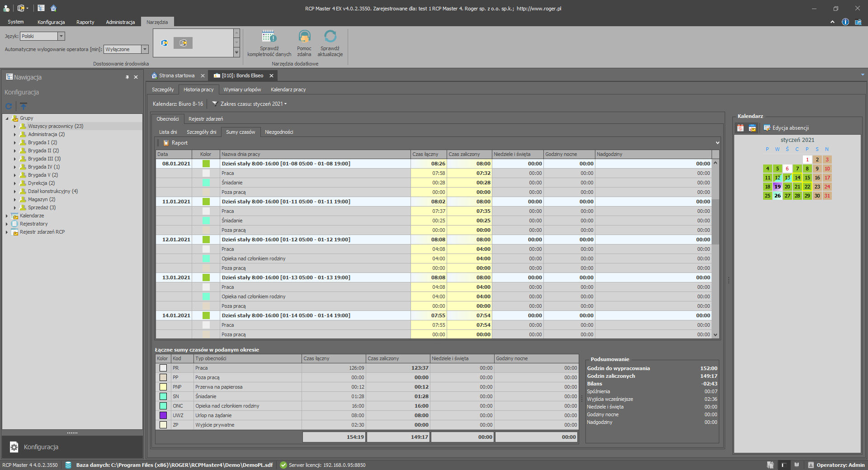
Task: Click the collapse-all arrow icon in navigation
Action: point(24,106)
